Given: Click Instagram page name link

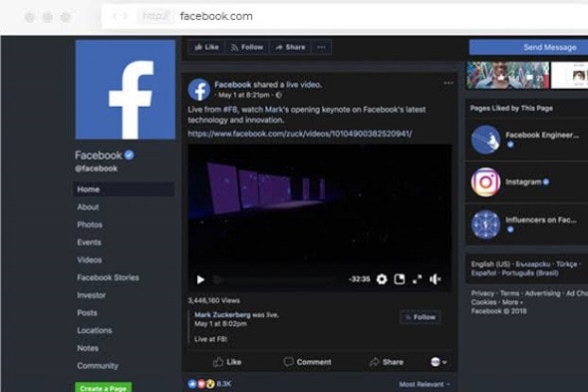Looking at the screenshot, I should click(523, 183).
